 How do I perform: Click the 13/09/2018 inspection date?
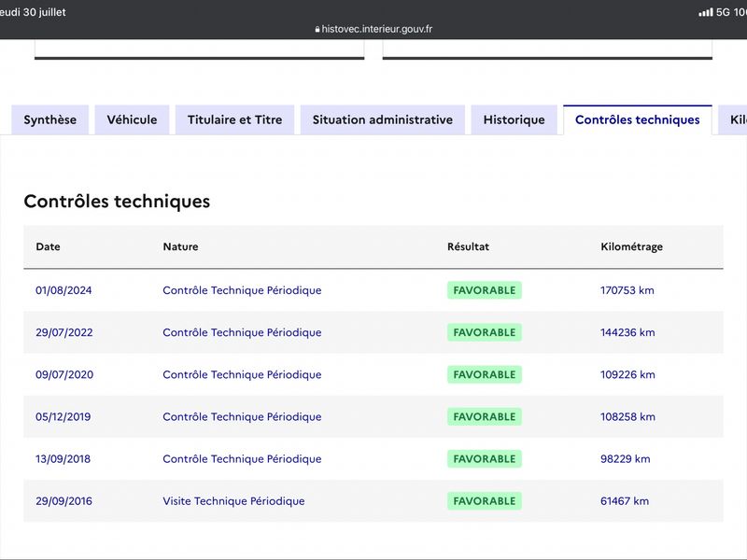(63, 459)
